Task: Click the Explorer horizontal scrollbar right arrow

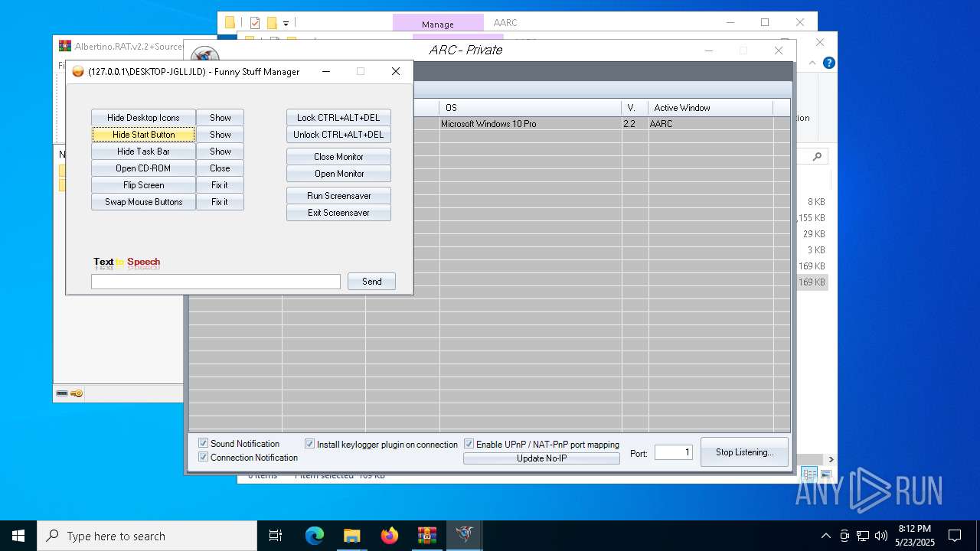Action: click(x=831, y=460)
